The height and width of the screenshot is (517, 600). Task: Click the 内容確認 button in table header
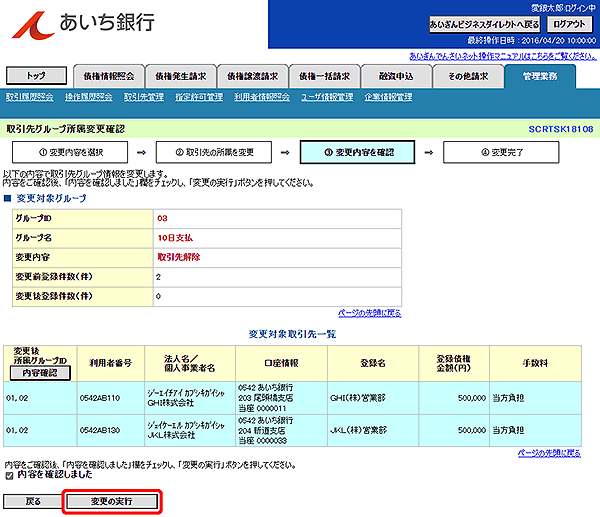pos(40,372)
